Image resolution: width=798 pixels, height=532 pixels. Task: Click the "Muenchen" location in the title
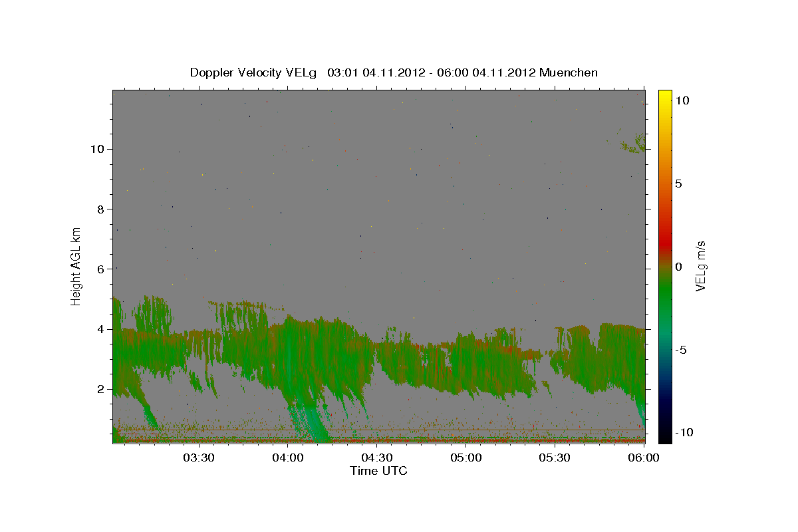(569, 72)
